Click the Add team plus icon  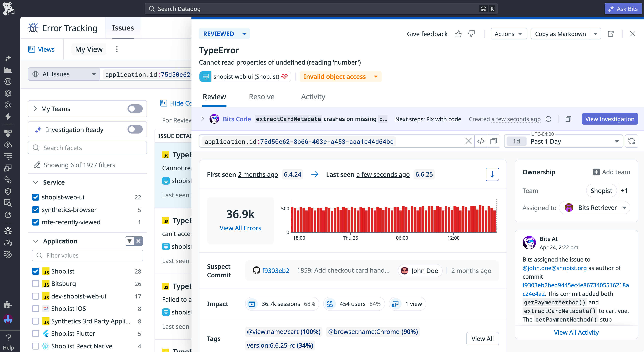596,172
